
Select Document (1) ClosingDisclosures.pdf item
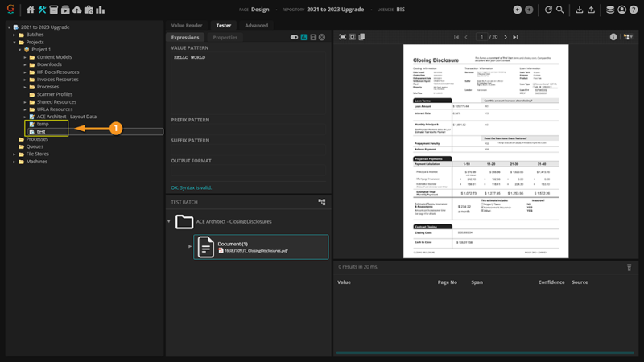[x=261, y=247]
